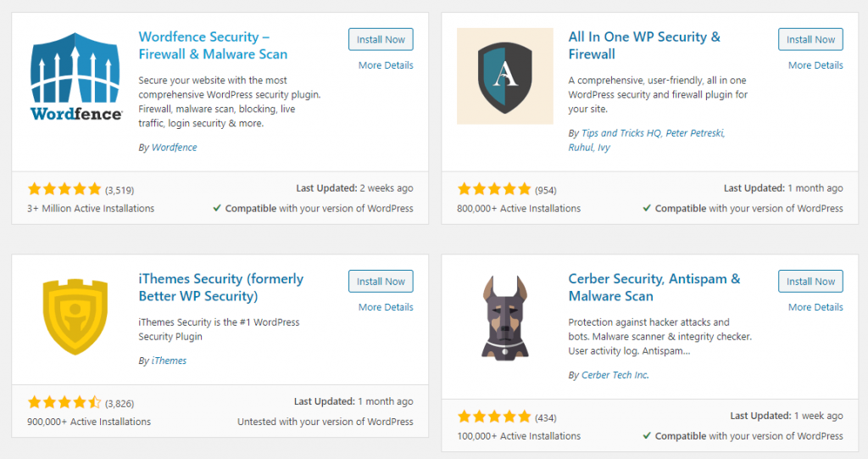Click the Cerber Security dog icon
Screen dimensions: 868x459
pyautogui.click(x=505, y=318)
